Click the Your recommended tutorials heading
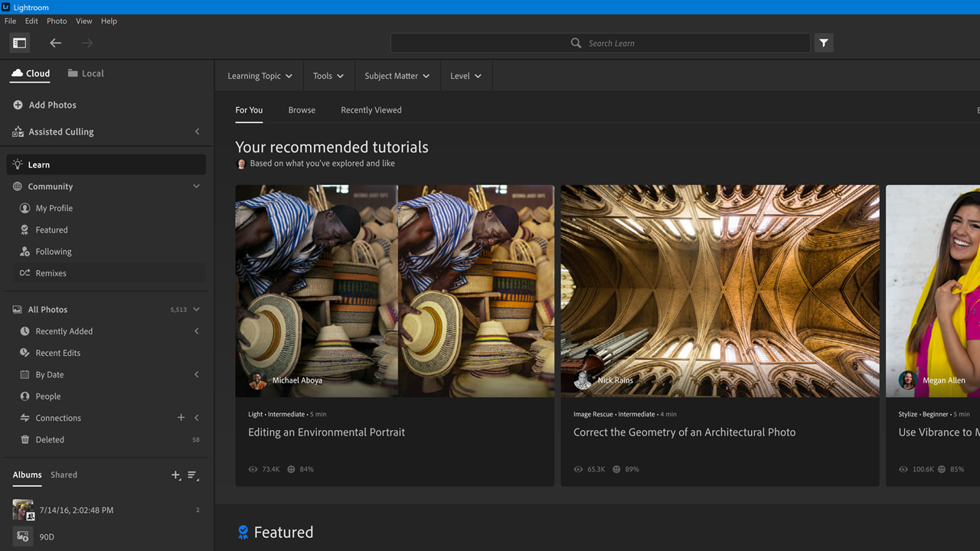 click(332, 147)
